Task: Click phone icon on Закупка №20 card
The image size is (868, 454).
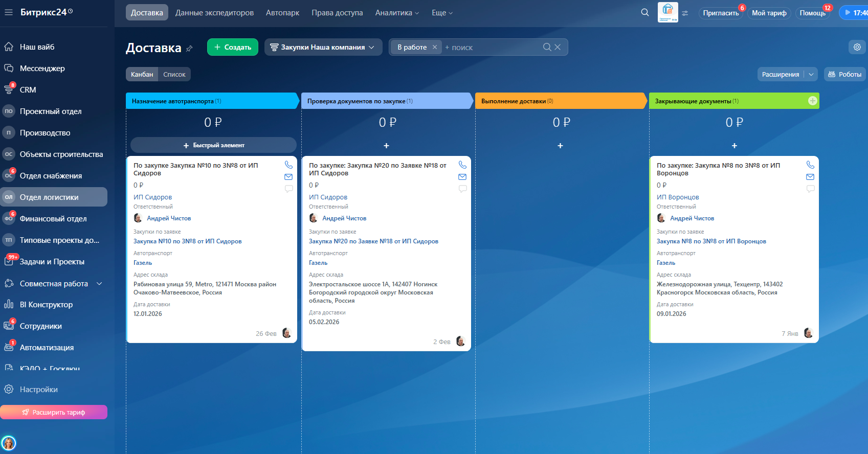Action: pyautogui.click(x=463, y=165)
